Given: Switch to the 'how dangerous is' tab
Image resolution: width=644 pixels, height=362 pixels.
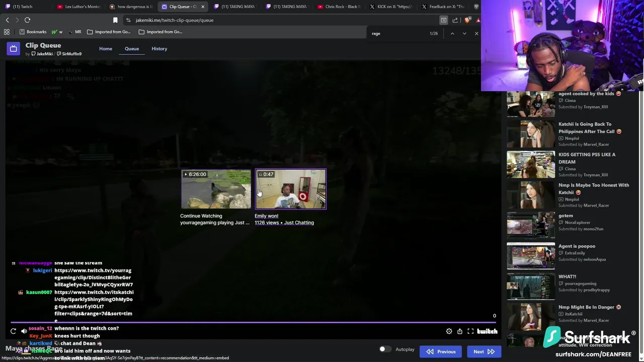Looking at the screenshot, I should (131, 7).
